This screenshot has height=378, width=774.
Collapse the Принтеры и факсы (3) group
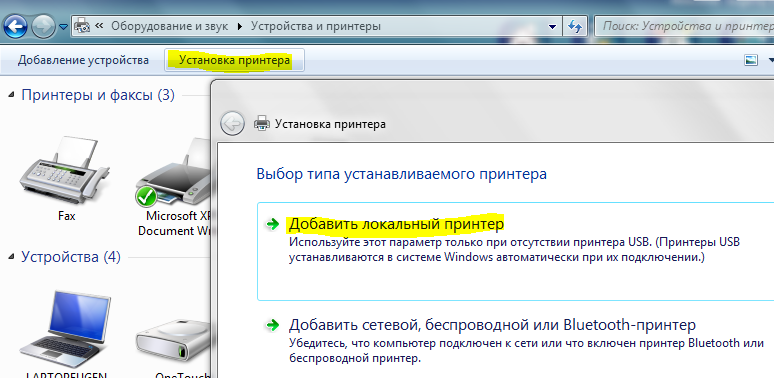pos(11,95)
